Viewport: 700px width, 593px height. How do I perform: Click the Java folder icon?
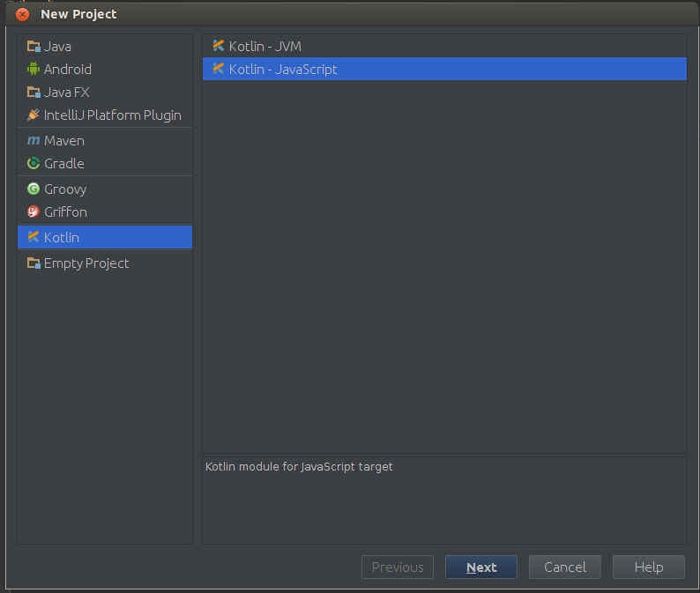[x=34, y=47]
